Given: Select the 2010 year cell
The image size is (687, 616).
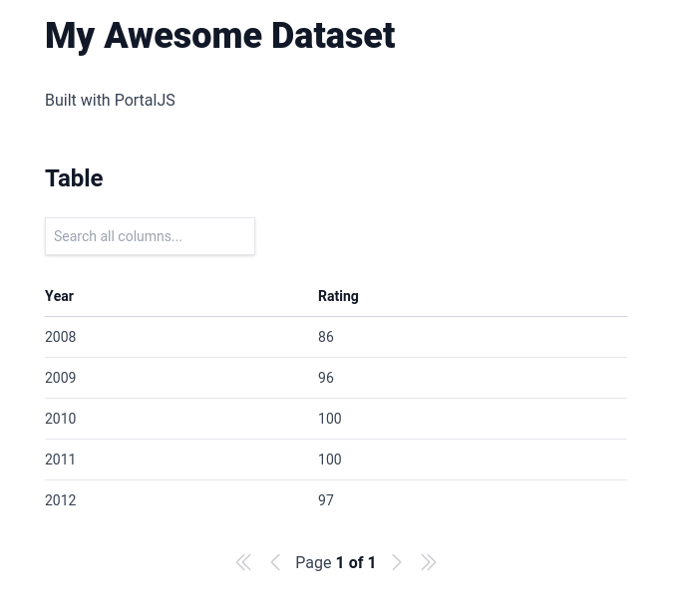Looking at the screenshot, I should [x=61, y=419].
